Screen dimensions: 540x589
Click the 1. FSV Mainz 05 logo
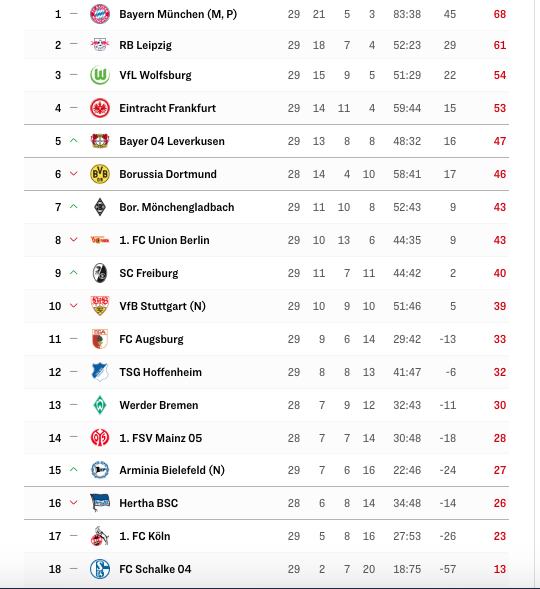[x=100, y=438]
